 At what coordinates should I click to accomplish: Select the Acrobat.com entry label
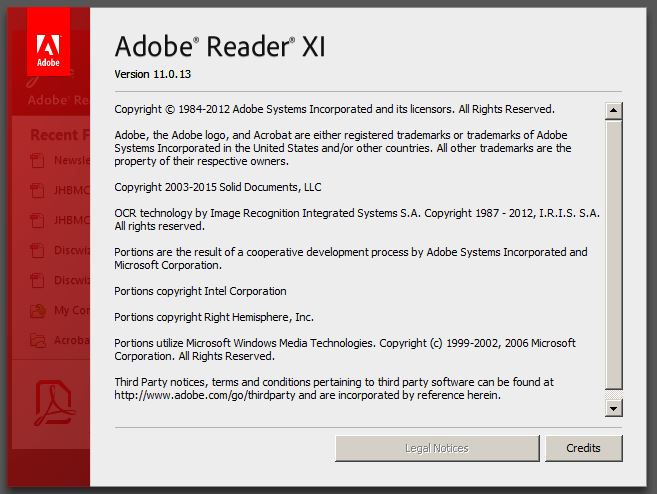tap(72, 339)
